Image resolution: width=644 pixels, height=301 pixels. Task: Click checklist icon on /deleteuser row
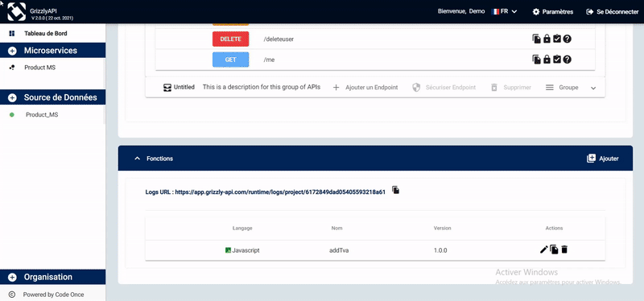tap(556, 39)
